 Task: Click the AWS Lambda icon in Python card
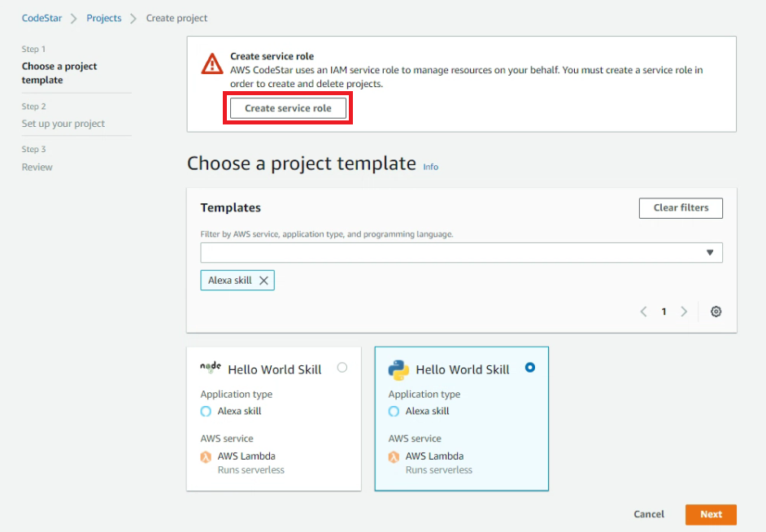(394, 457)
